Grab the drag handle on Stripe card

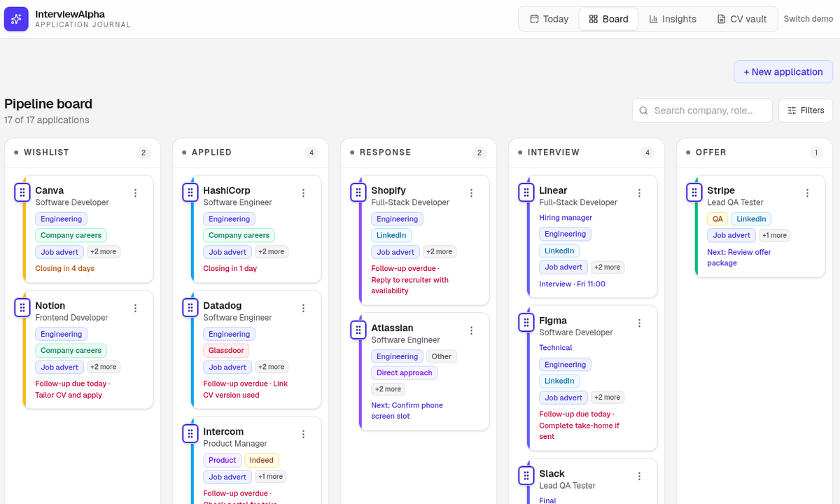tap(694, 192)
